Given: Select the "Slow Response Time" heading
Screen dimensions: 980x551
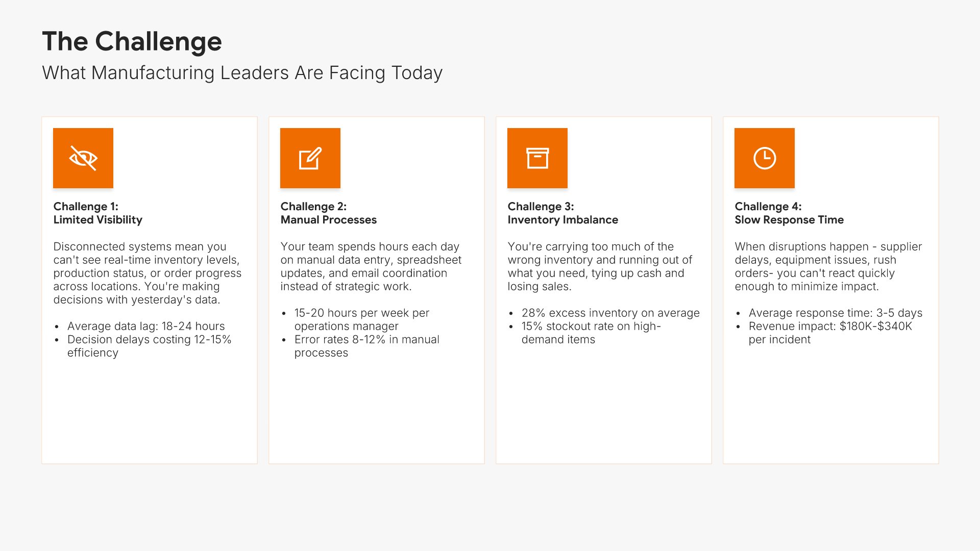Looking at the screenshot, I should tap(789, 220).
